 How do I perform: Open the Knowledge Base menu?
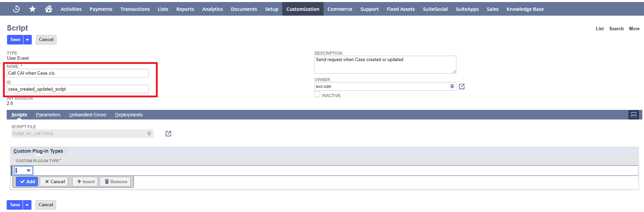coord(525,9)
